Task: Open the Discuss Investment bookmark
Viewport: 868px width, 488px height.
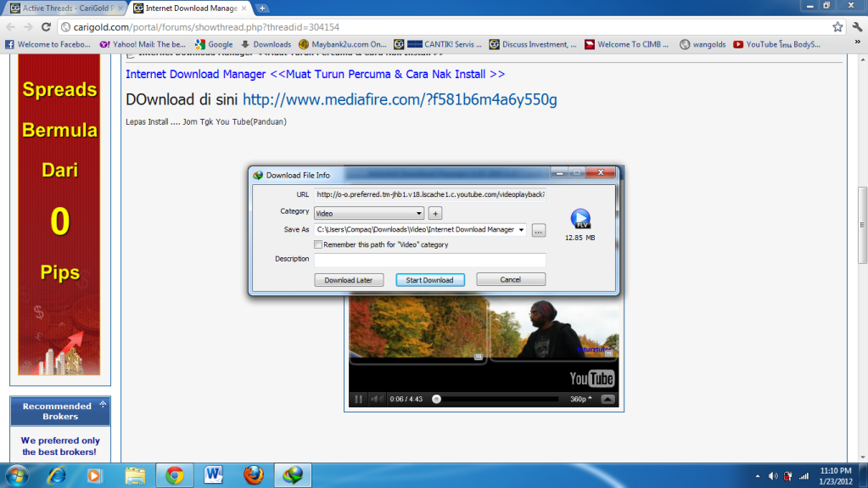Action: pos(533,44)
